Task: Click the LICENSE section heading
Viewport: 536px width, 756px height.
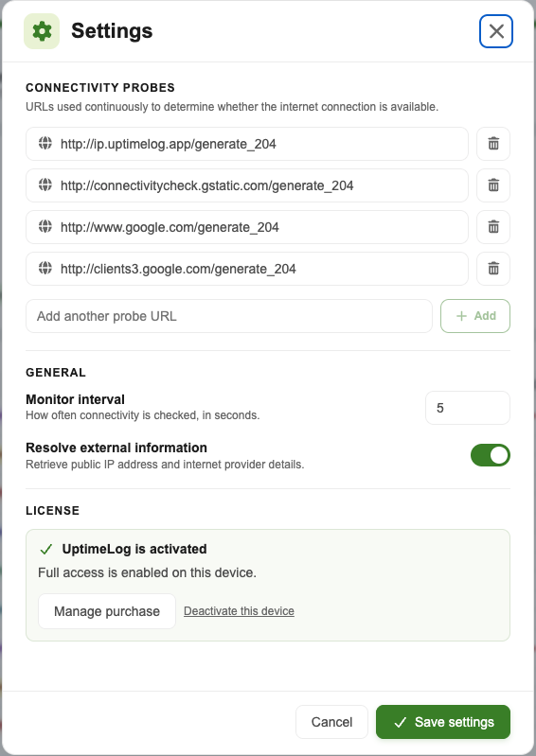Action: [x=53, y=511]
